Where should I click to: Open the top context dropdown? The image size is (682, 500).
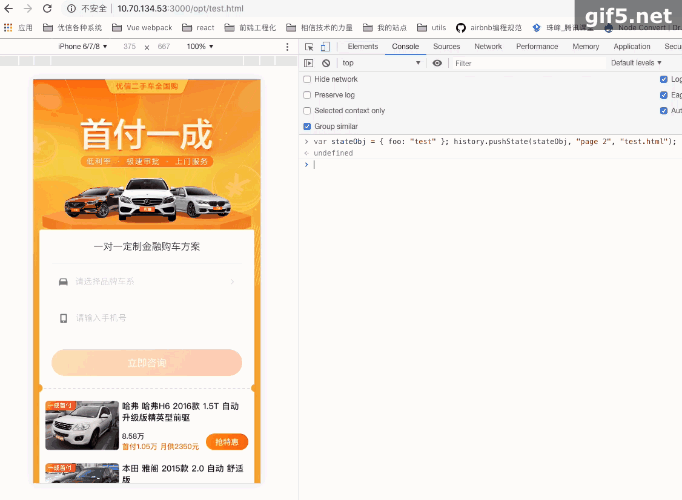point(381,63)
